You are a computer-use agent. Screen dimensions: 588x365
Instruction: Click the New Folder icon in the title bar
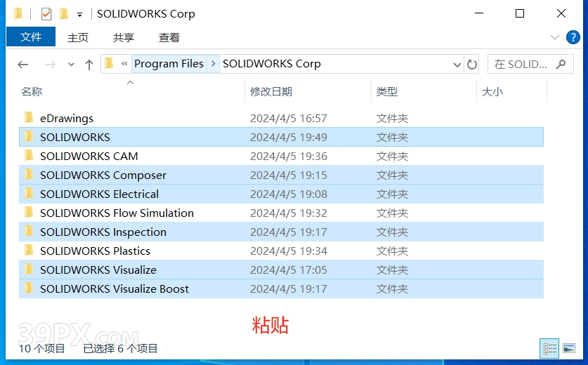coord(64,13)
